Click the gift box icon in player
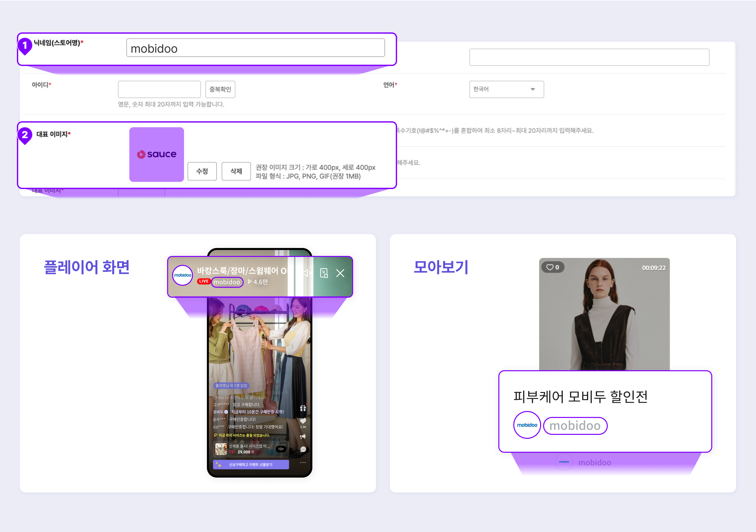 [303, 408]
